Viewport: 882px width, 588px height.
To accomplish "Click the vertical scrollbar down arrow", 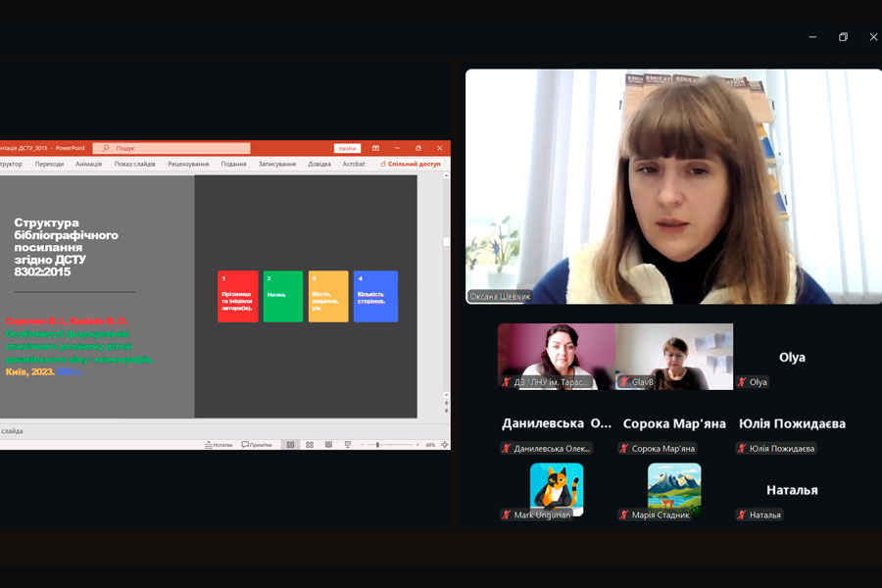I will click(446, 395).
